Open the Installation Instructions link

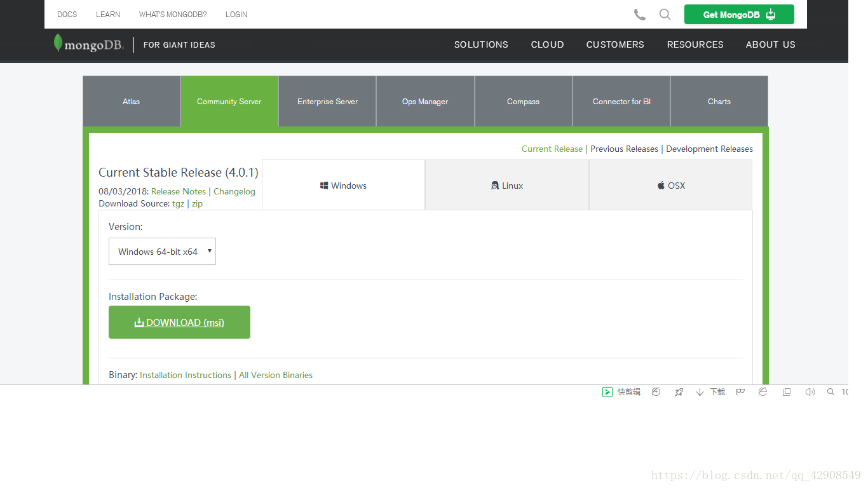point(186,375)
